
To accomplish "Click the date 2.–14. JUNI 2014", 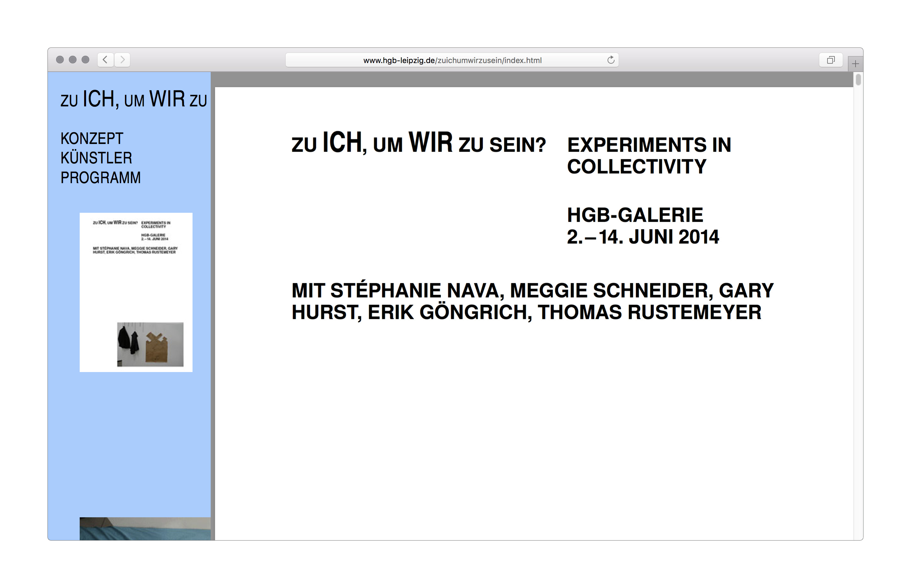I will (x=643, y=237).
